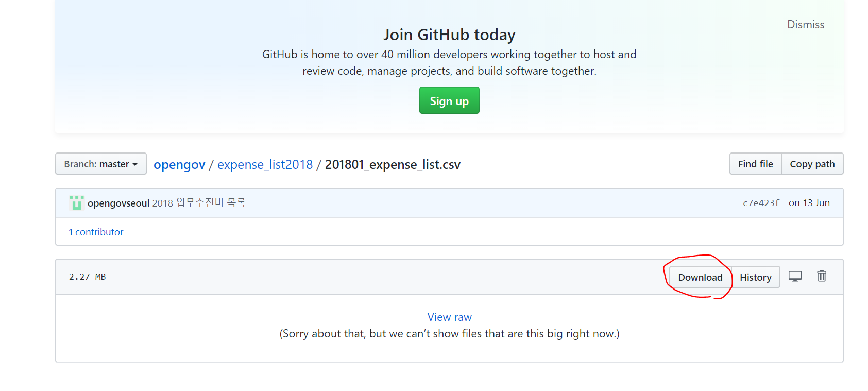
Task: Click opengovseoul avatar icon
Action: [76, 203]
